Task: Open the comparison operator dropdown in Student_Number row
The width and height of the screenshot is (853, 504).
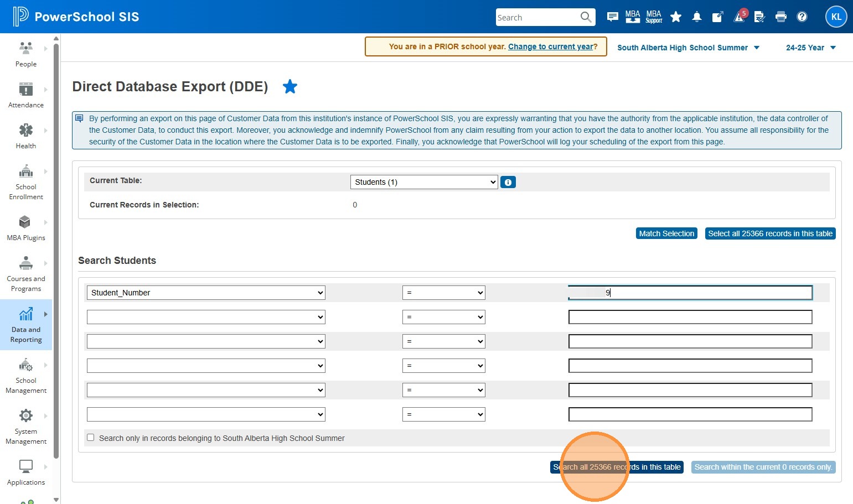Action: [x=444, y=293]
